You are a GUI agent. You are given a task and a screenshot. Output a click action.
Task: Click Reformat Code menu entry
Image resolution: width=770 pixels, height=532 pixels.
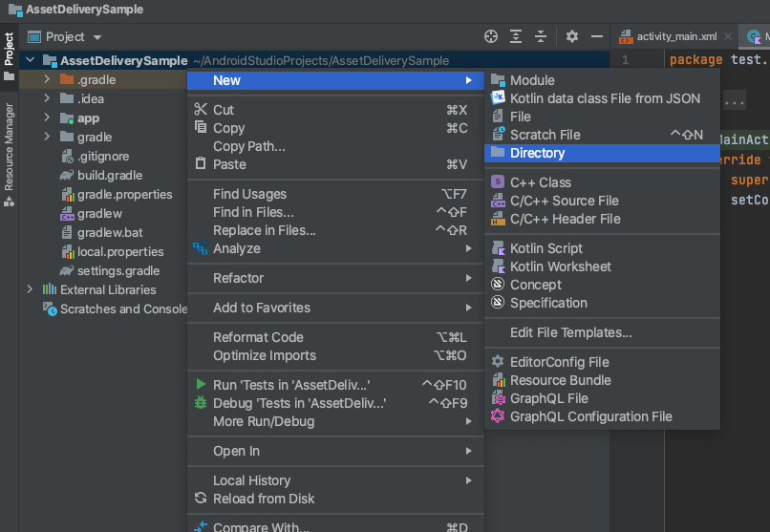[335, 337]
